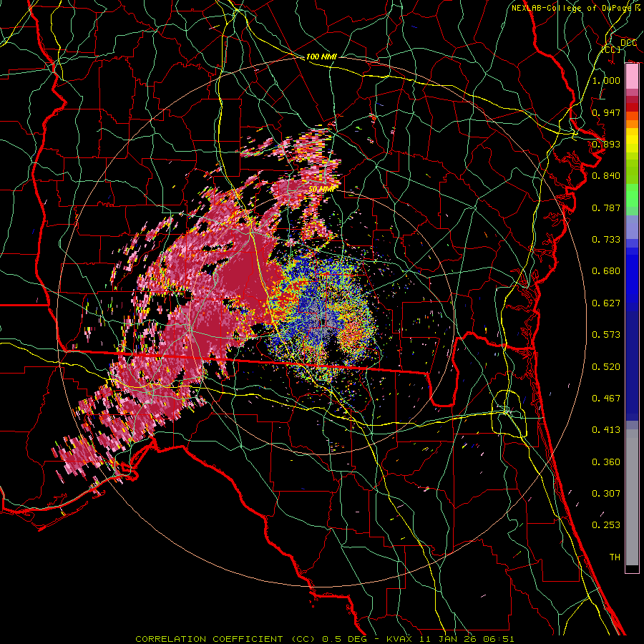Screen dimensions: 644x644
Task: Click the 0.573 legend value
Action: (606, 335)
